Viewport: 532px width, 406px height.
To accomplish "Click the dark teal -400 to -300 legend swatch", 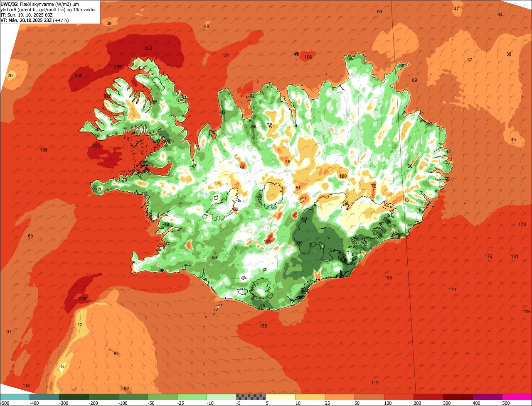I will click(x=44, y=396).
